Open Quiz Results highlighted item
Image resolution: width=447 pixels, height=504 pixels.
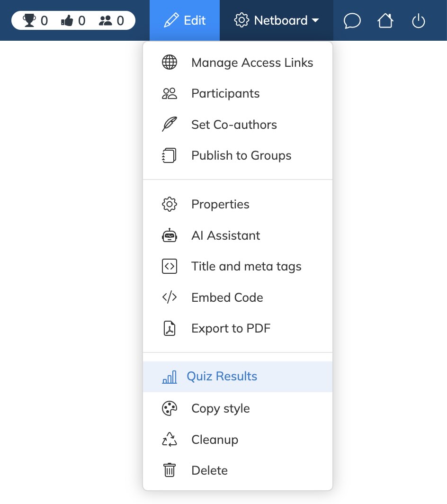pyautogui.click(x=238, y=377)
